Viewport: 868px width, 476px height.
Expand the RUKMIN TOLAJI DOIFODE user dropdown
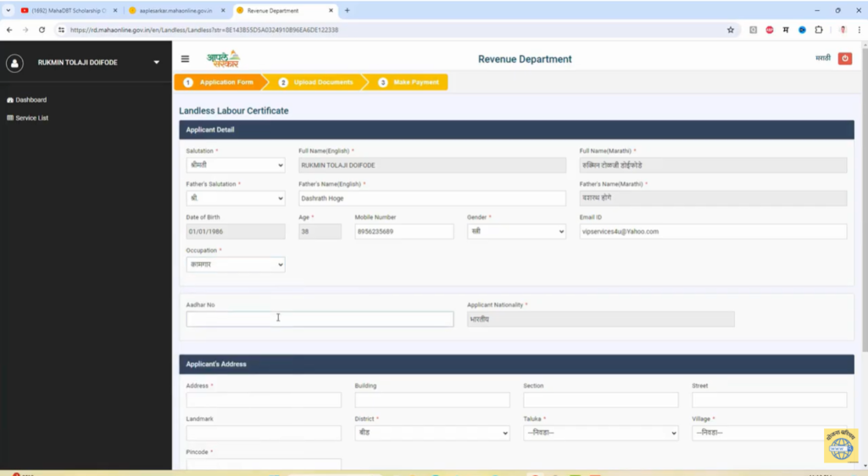[x=156, y=63]
